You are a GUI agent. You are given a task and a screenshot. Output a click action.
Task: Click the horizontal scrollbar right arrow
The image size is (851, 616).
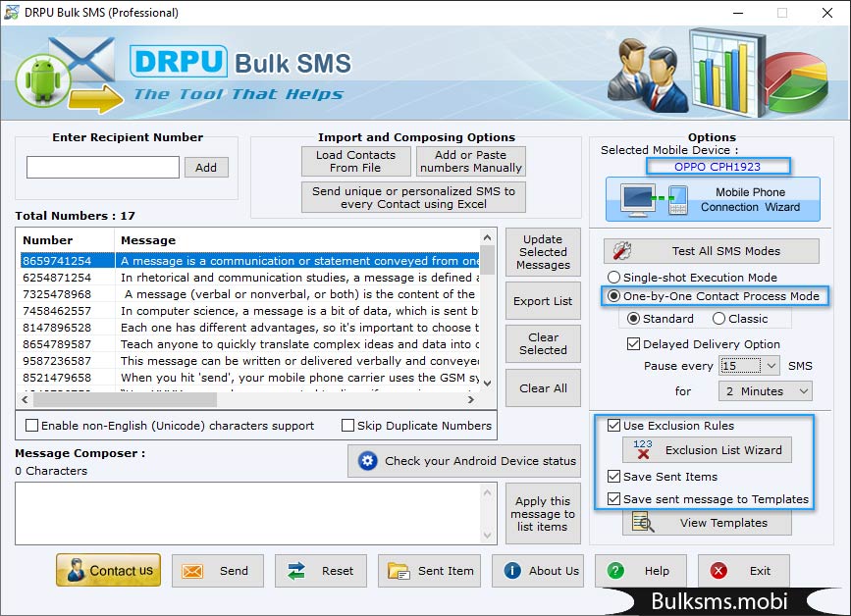tap(471, 399)
